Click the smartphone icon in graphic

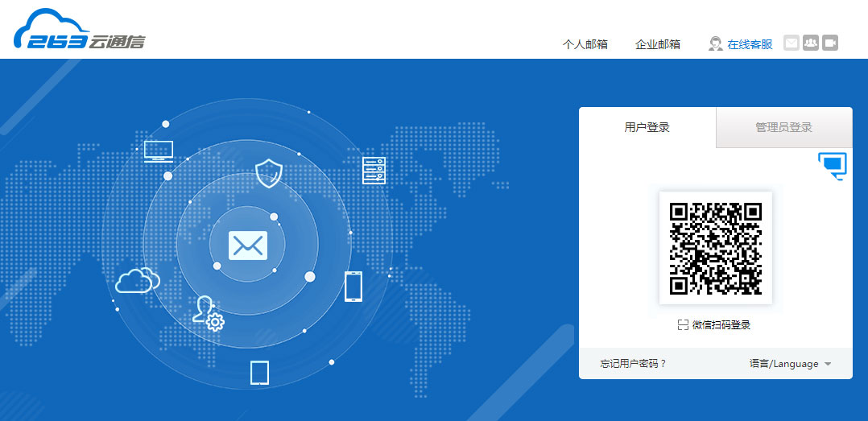click(x=353, y=287)
